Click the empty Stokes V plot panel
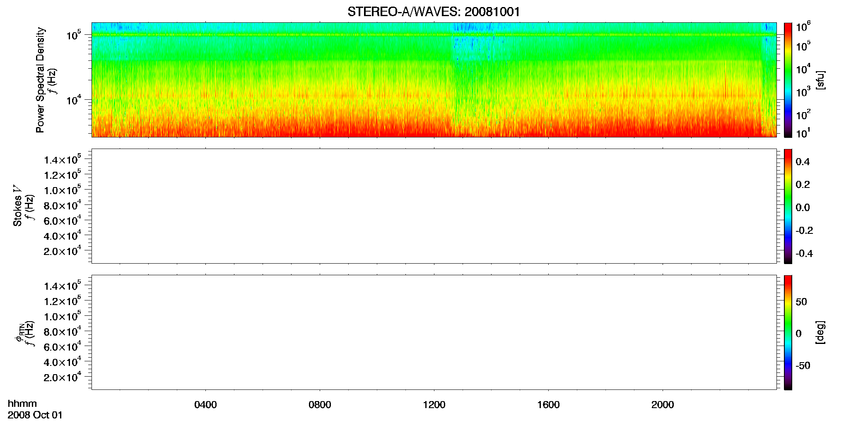The image size is (868, 447). pyautogui.click(x=434, y=206)
